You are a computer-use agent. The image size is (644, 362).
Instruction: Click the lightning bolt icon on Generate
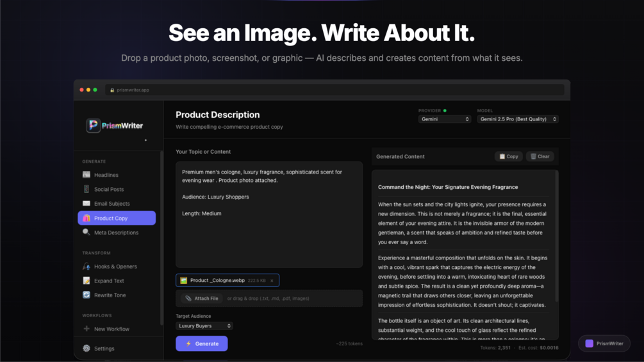point(188,343)
